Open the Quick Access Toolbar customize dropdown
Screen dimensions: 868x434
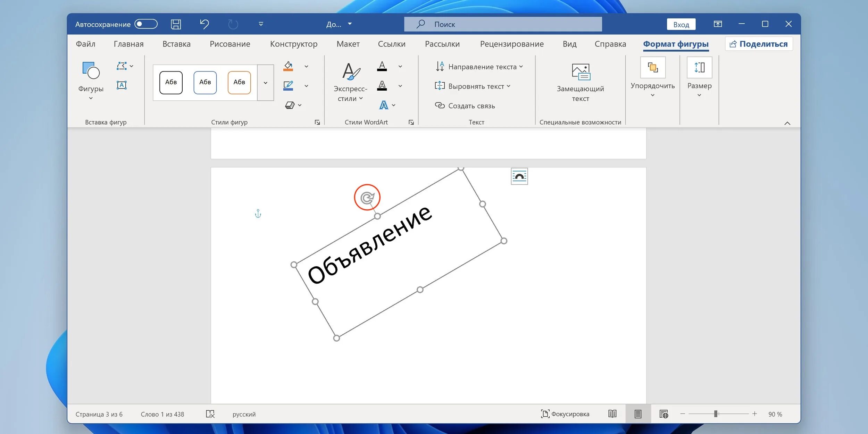[261, 24]
